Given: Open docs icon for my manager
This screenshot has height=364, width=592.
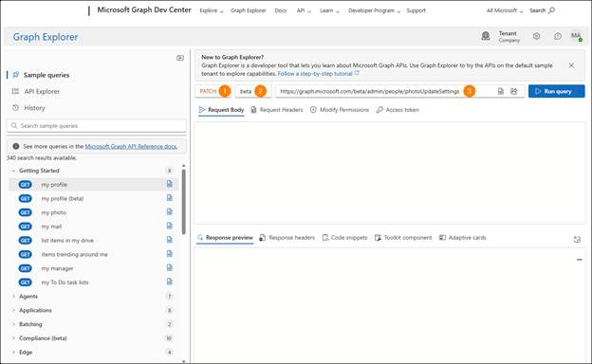Looking at the screenshot, I should (x=170, y=267).
